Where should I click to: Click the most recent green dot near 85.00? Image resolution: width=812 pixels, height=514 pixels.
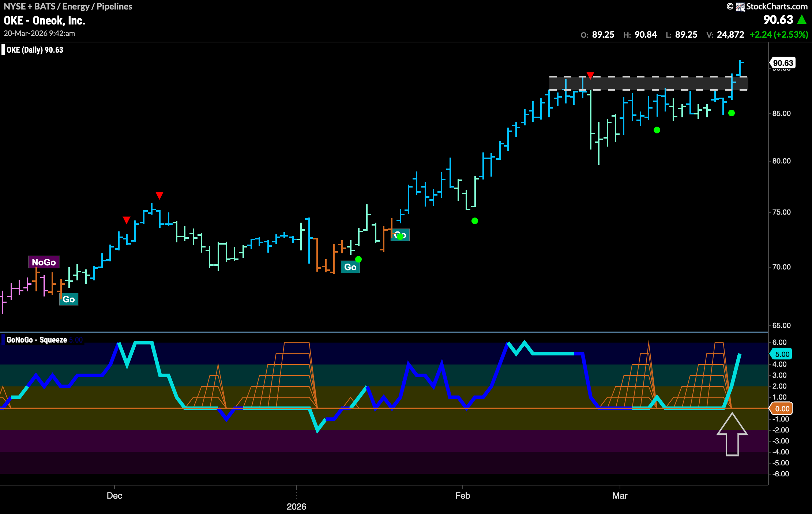pyautogui.click(x=732, y=113)
